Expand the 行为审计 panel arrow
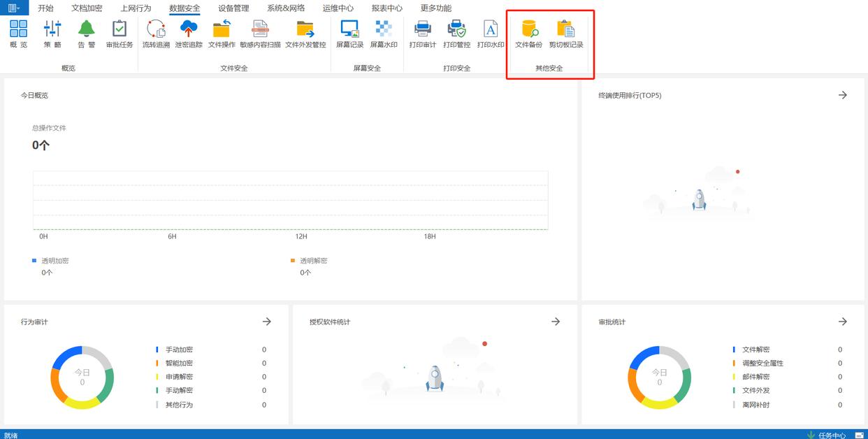Image resolution: width=868 pixels, height=439 pixels. click(x=267, y=322)
